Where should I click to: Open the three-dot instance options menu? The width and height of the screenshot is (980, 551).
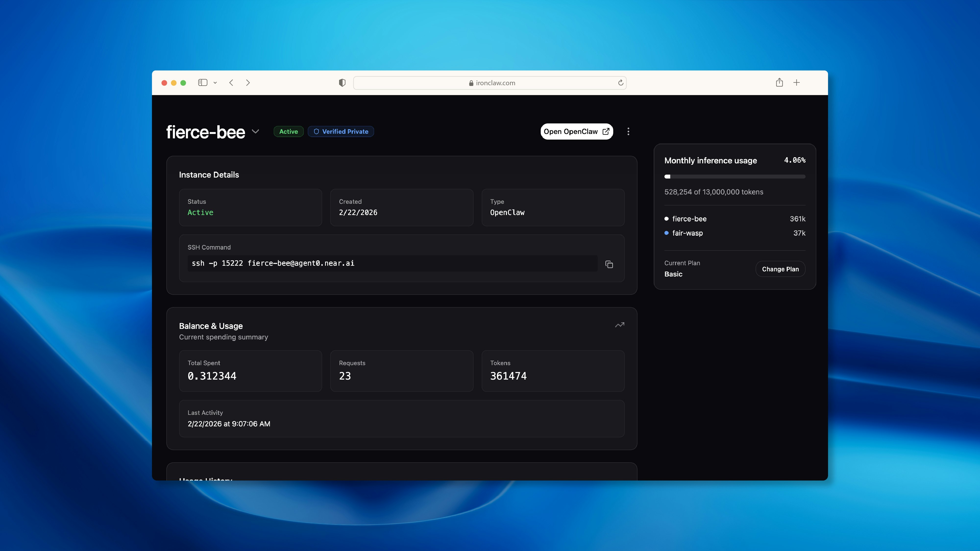[x=628, y=132]
